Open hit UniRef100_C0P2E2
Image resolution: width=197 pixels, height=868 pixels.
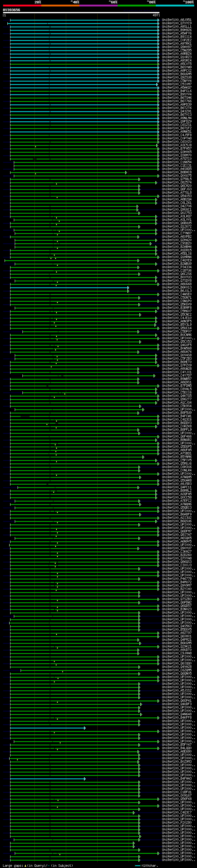tap(176, 40)
